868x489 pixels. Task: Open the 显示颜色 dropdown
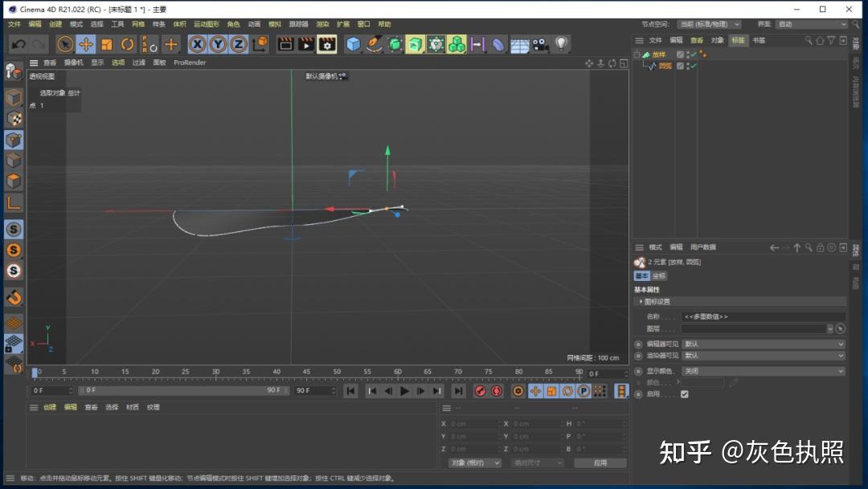coord(763,371)
